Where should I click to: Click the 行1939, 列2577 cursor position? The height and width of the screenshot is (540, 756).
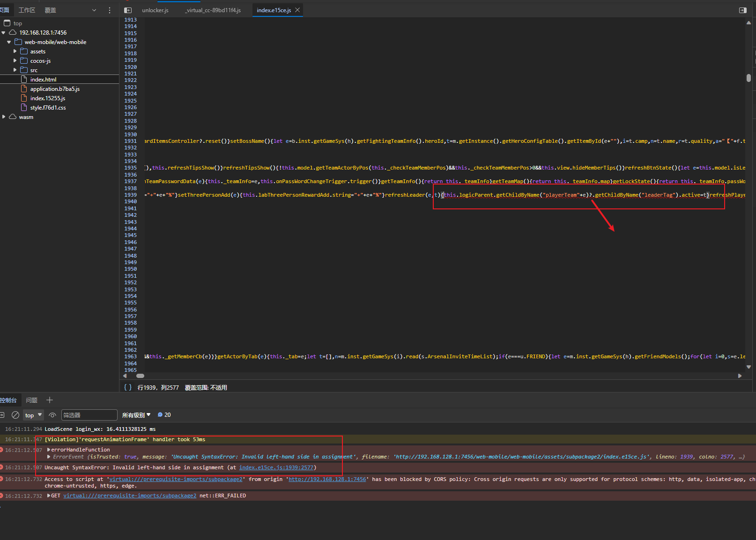pos(158,387)
